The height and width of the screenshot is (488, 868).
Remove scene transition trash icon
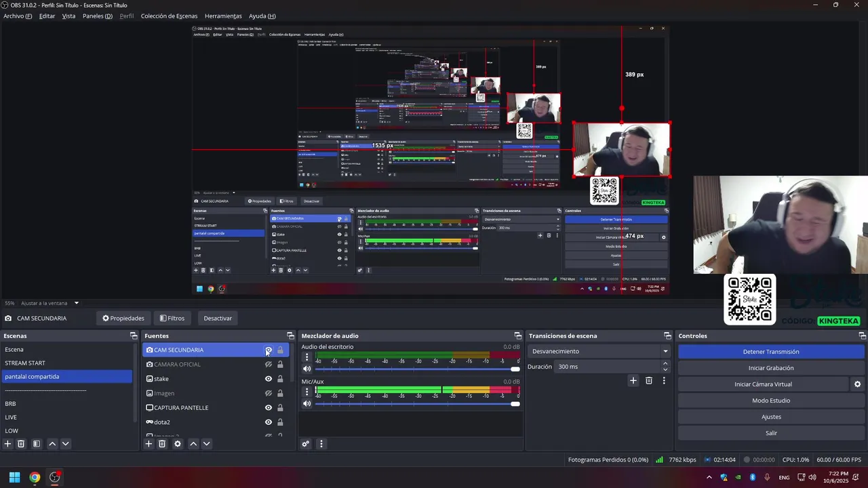point(649,381)
